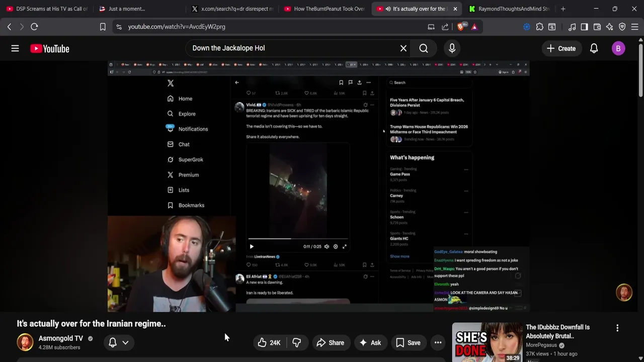Open Brave VPN shield icon
The width and height of the screenshot is (644, 362).
coord(622,27)
